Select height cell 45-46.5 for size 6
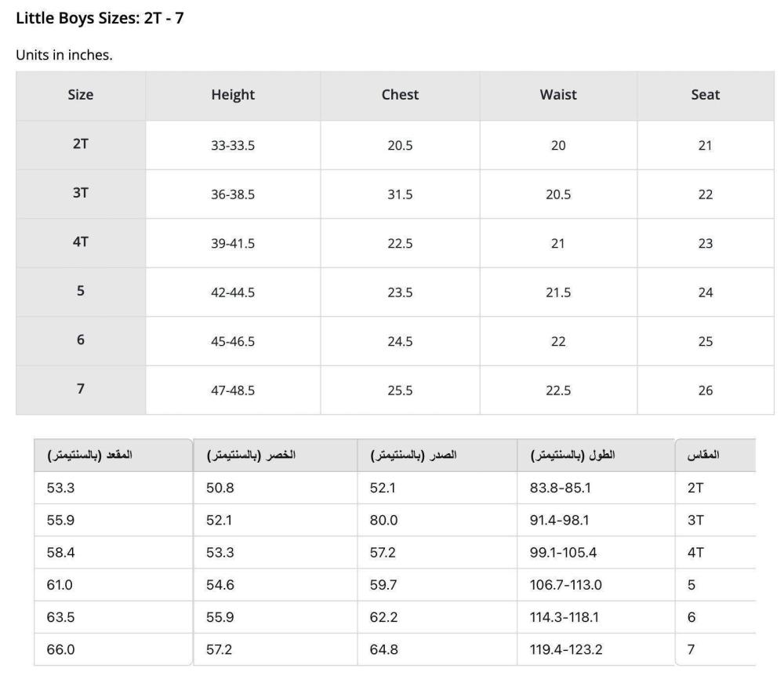The height and width of the screenshot is (690, 784). [x=233, y=342]
